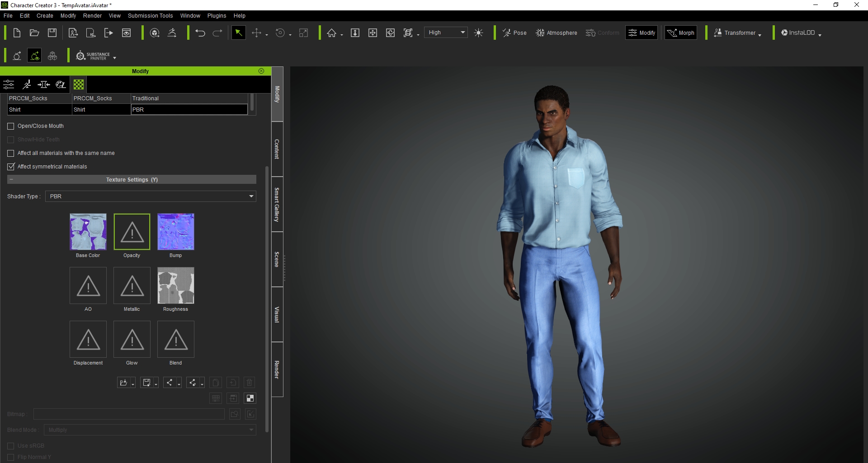The image size is (868, 463).
Task: Open the File menu
Action: (8, 15)
